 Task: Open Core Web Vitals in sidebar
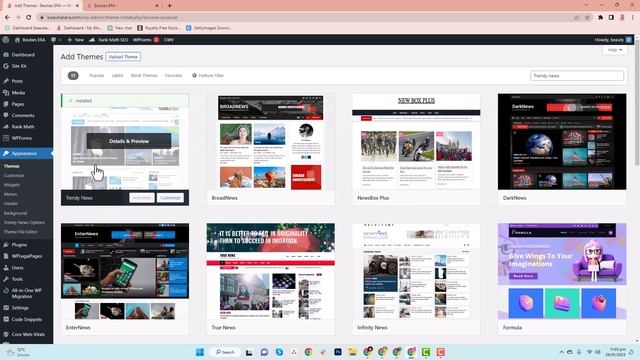[28, 334]
